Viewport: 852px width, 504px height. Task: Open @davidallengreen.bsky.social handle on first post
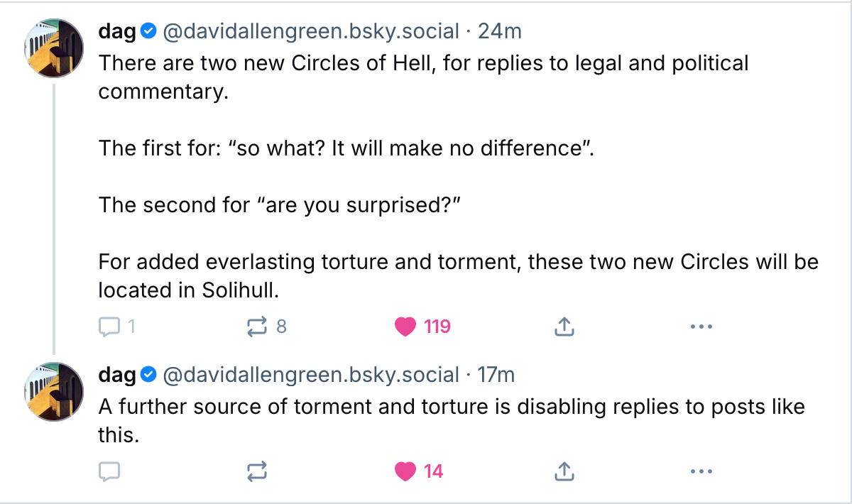311,32
